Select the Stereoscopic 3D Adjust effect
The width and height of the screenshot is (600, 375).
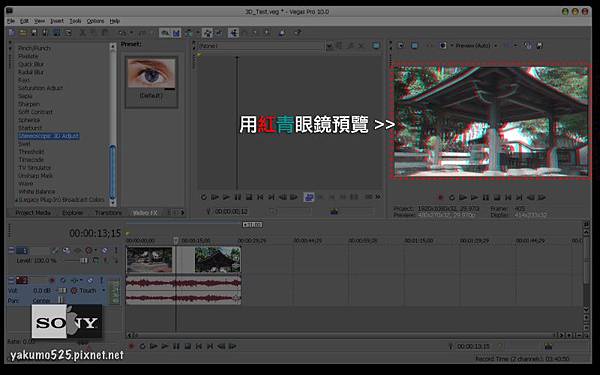49,136
